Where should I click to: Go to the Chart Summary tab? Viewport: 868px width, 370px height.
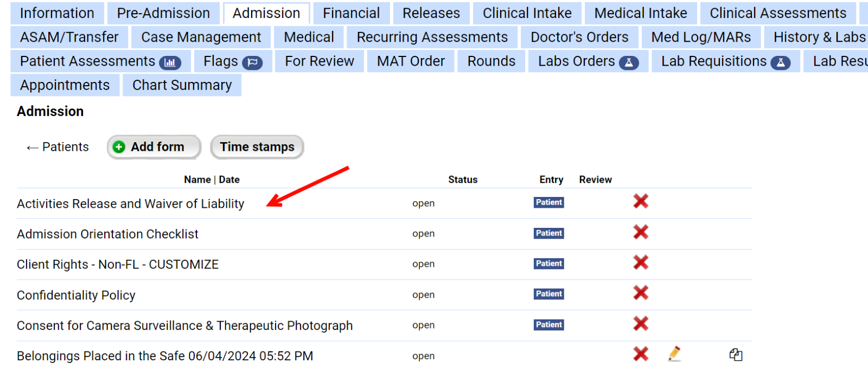point(182,85)
